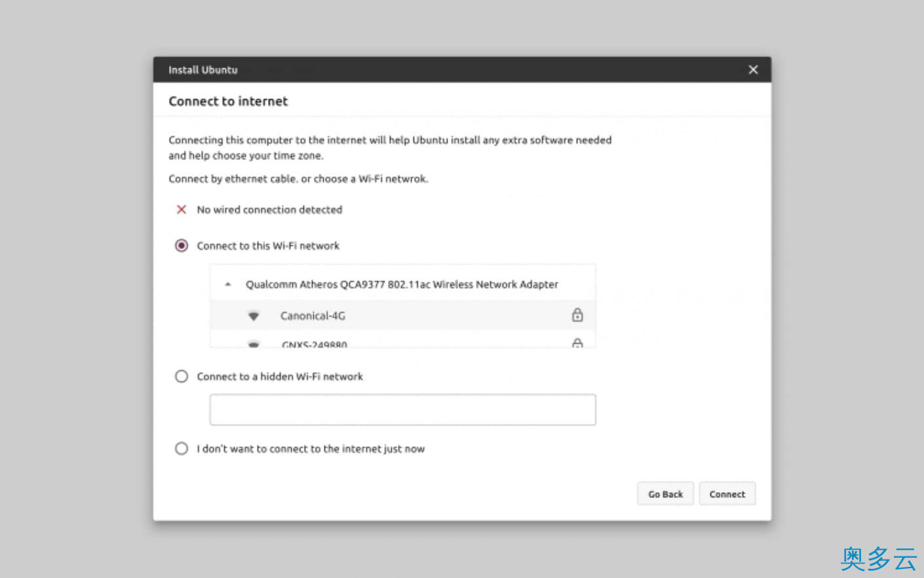Choose "Connect to a hidden Wi-Fi network" option
Viewport: 924px width, 578px height.
pyautogui.click(x=182, y=376)
